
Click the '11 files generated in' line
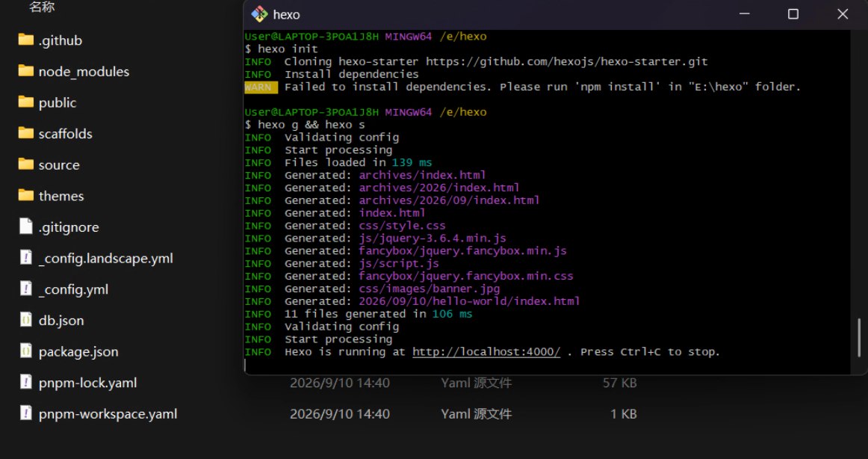tap(356, 314)
